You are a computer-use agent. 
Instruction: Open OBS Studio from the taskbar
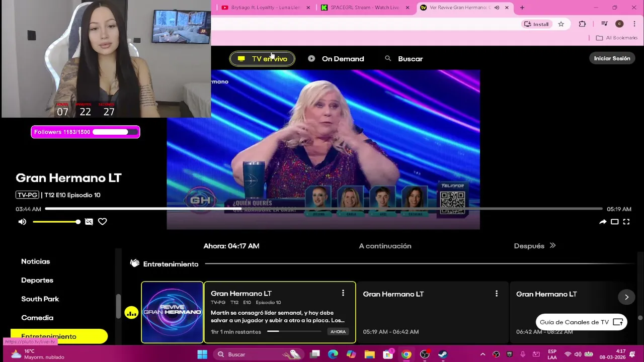pos(425,354)
